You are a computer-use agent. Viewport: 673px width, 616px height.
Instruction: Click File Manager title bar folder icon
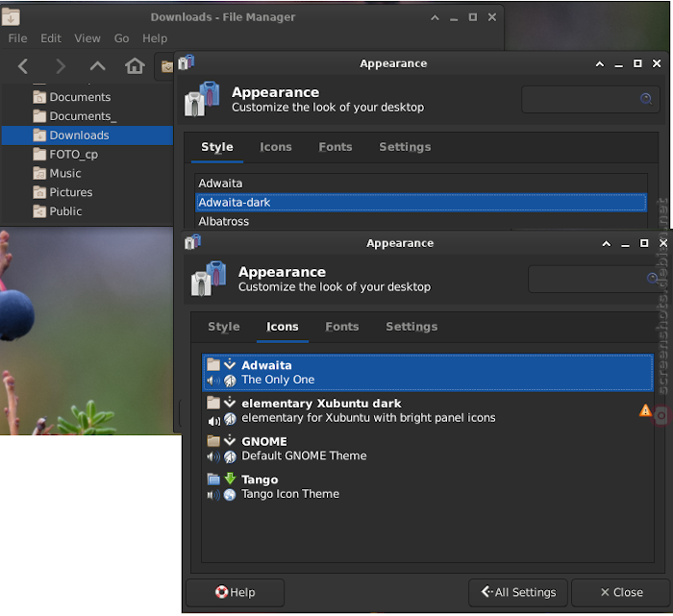tap(11, 17)
